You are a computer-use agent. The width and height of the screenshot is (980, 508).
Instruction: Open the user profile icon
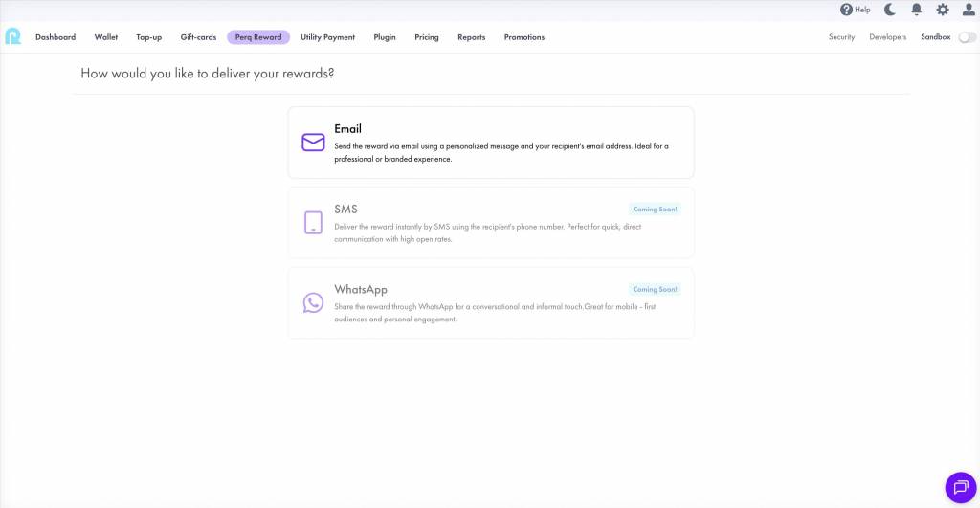tap(968, 10)
